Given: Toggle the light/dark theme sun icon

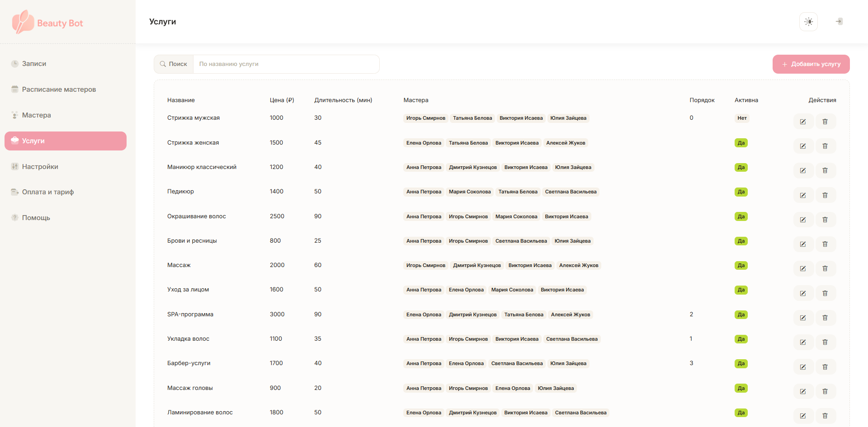Looking at the screenshot, I should coord(808,22).
